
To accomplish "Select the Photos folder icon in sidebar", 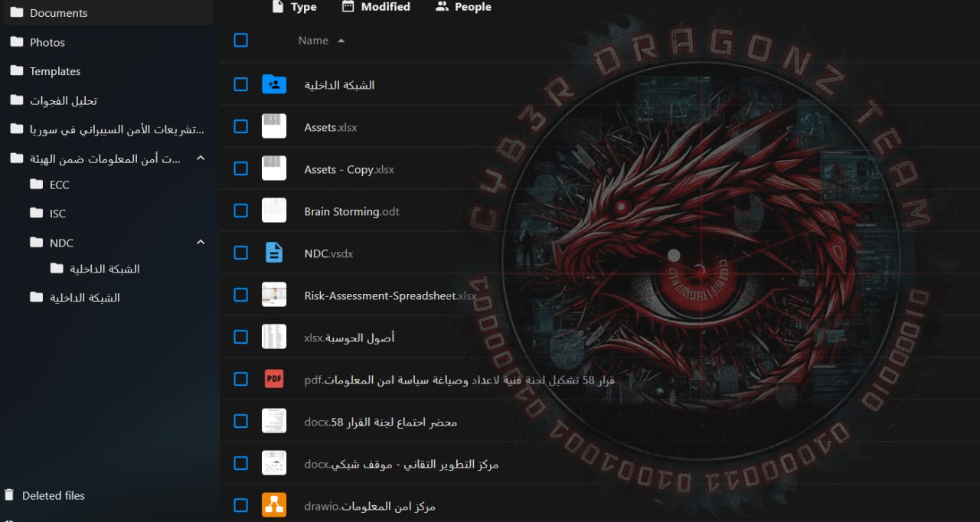I will click(x=17, y=42).
